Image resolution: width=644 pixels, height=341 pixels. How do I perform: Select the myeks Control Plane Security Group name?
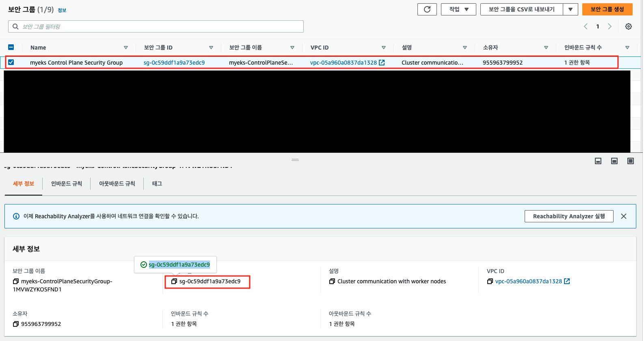point(76,63)
